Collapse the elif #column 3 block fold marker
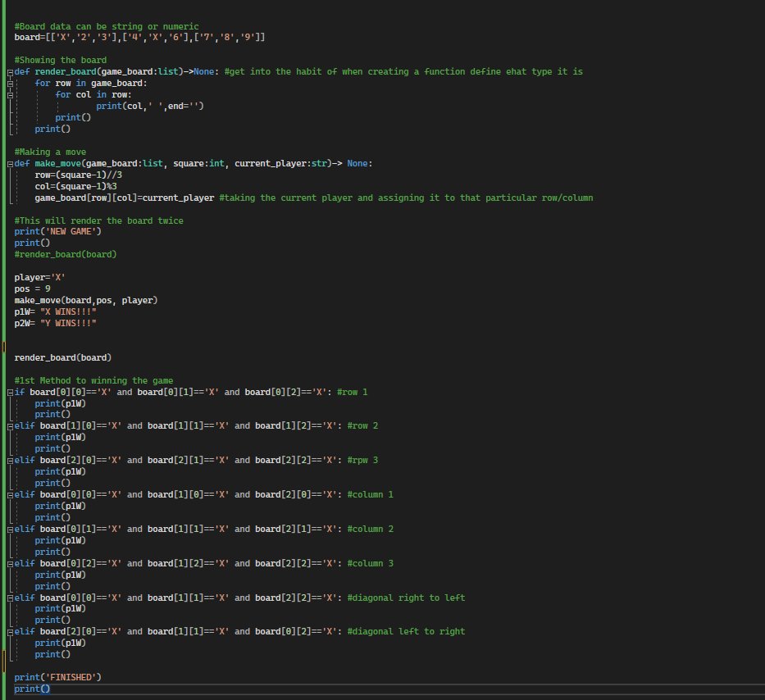This screenshot has width=765, height=700. tap(10, 564)
